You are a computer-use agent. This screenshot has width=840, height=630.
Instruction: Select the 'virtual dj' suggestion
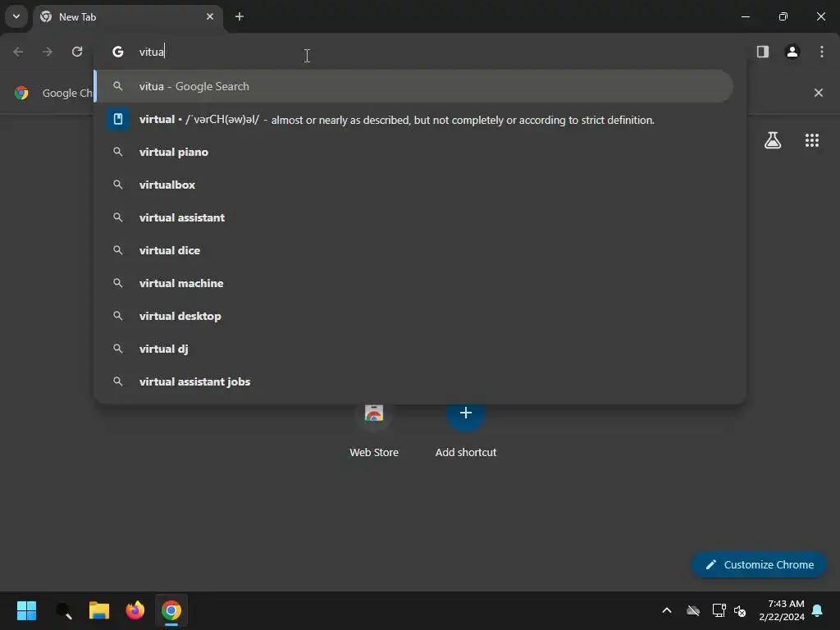[413, 349]
